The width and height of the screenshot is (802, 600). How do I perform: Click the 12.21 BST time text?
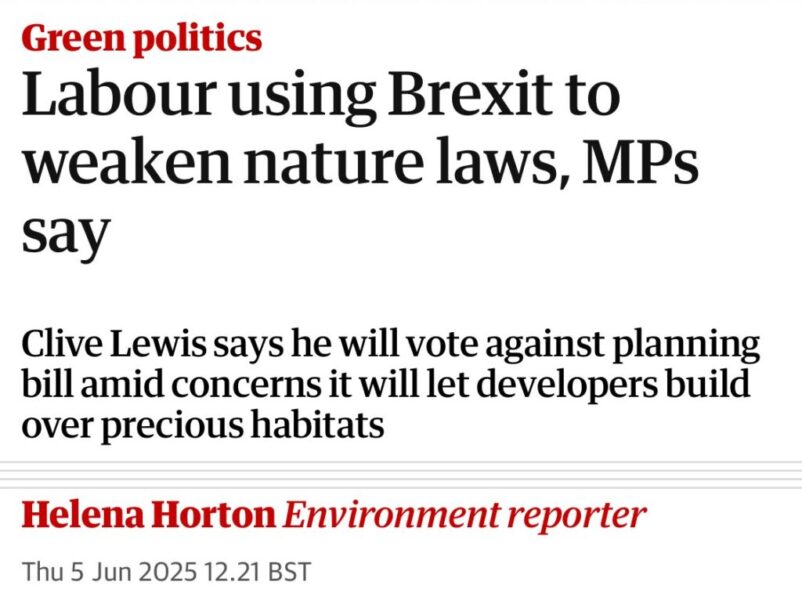click(x=264, y=572)
